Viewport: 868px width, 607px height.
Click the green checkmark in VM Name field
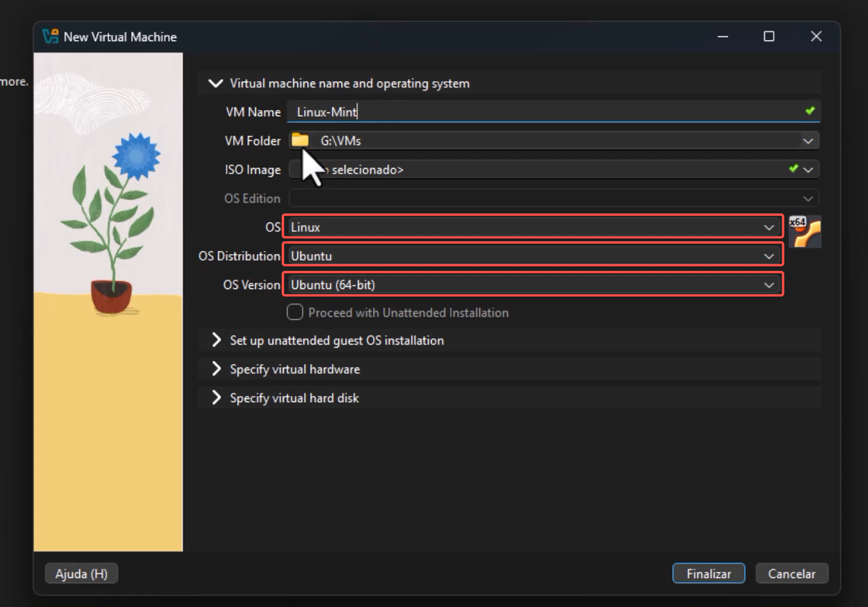coord(810,111)
